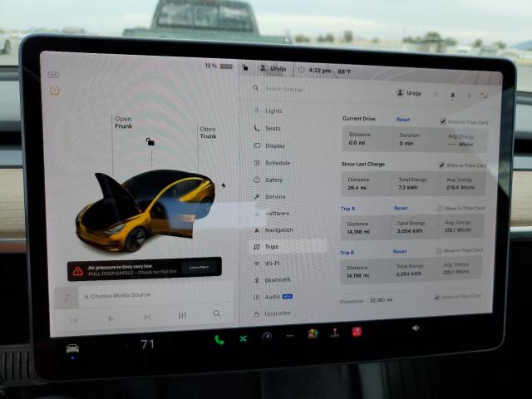The image size is (532, 399).
Task: Tap the 88°F outside temperature
Action: pyautogui.click(x=344, y=71)
